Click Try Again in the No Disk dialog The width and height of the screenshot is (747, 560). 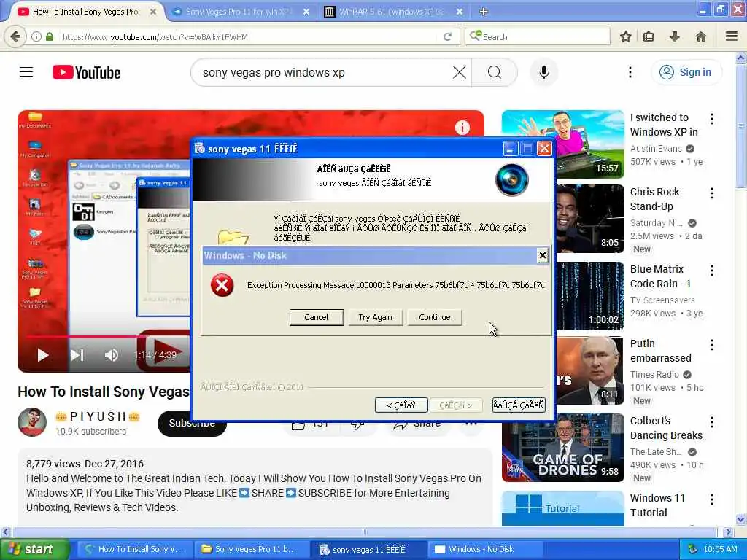[x=376, y=317]
